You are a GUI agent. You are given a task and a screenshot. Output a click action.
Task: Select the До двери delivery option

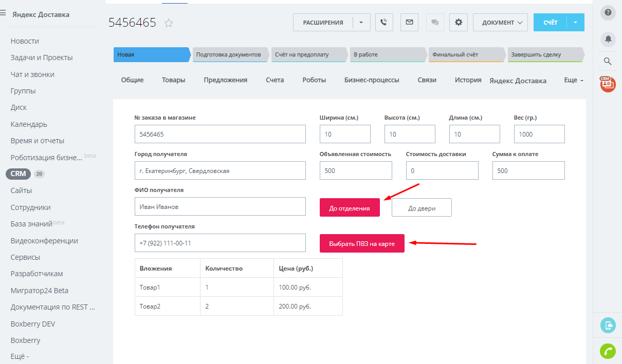click(422, 208)
